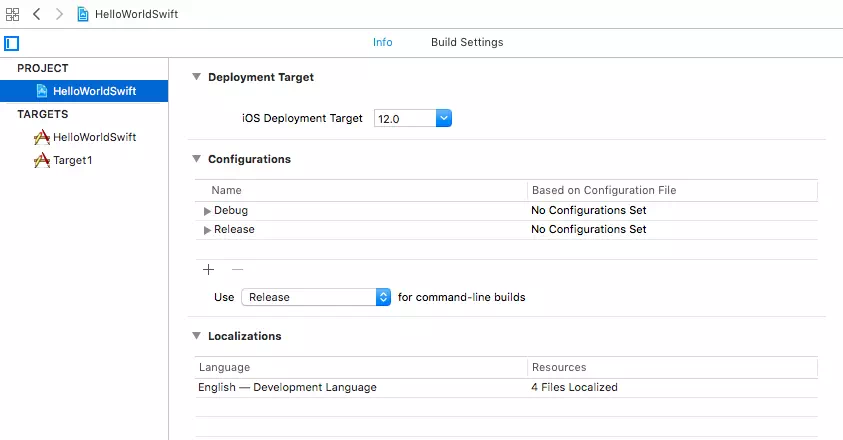This screenshot has width=843, height=440.
Task: Toggle the project and targets list sidebar
Action: pos(11,43)
